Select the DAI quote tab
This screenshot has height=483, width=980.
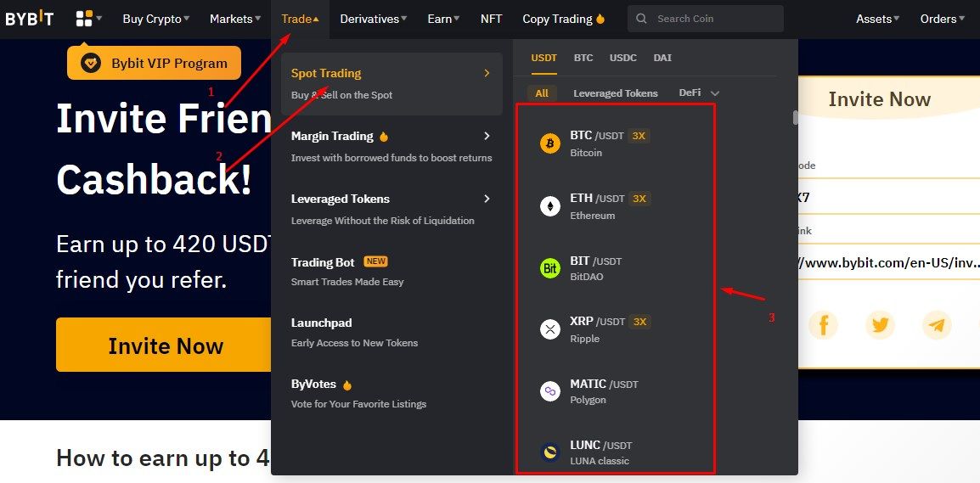coord(662,58)
